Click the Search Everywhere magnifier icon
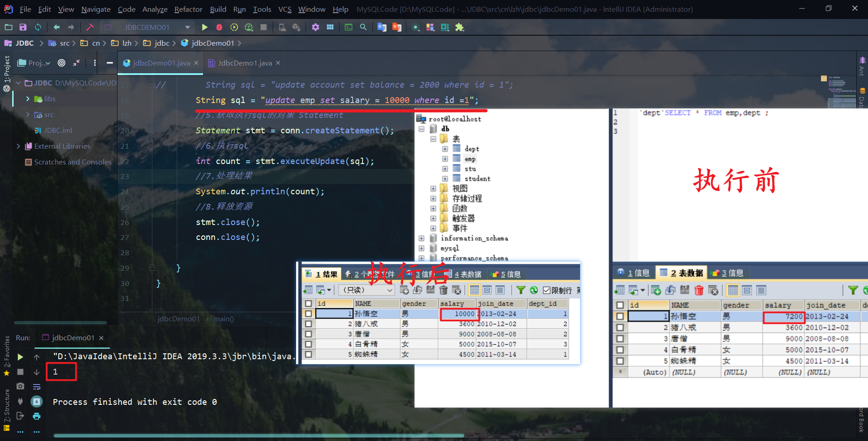Screen dimensions: 868x441 363,27
